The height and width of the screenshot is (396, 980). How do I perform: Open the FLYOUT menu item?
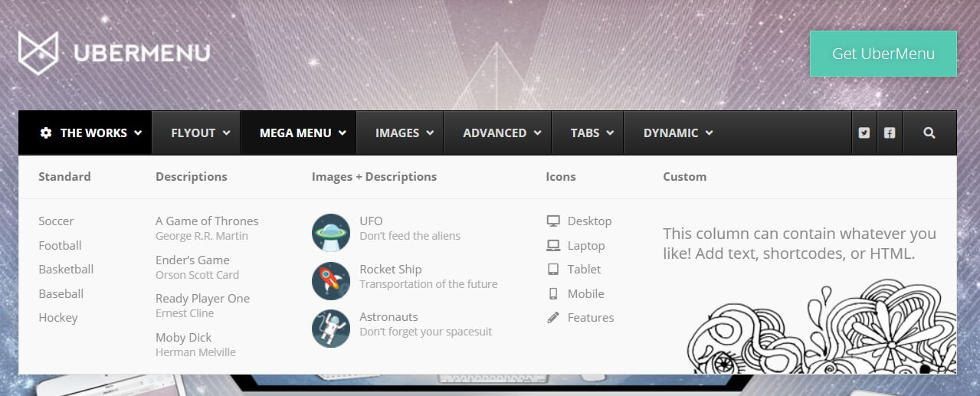coord(197,133)
